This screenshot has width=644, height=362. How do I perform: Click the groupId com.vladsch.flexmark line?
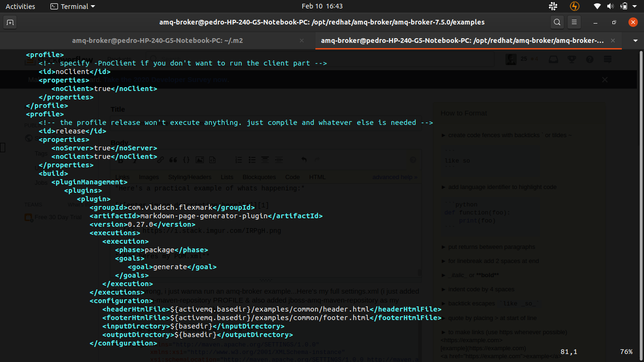(x=172, y=207)
